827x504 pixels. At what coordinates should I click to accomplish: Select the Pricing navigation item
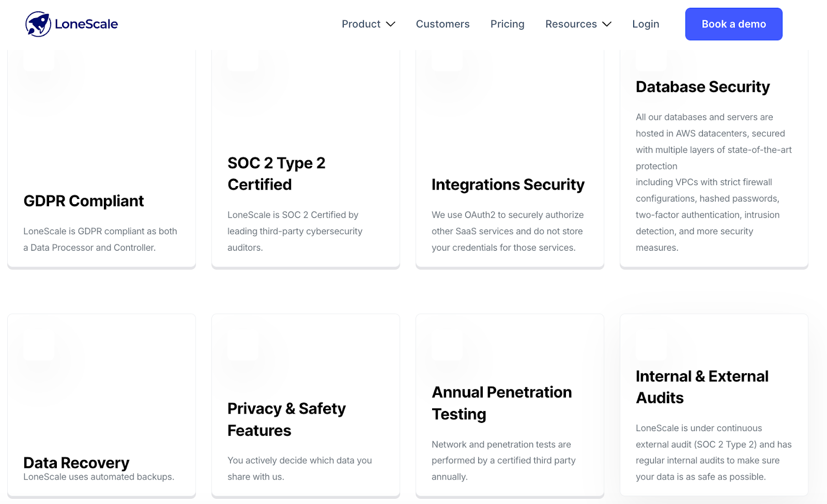pyautogui.click(x=507, y=24)
